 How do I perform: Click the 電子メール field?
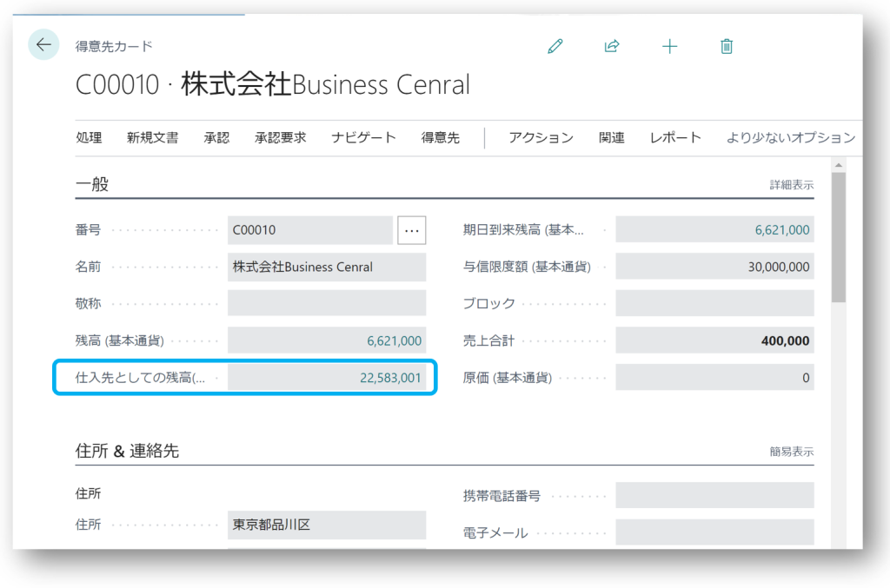[714, 532]
